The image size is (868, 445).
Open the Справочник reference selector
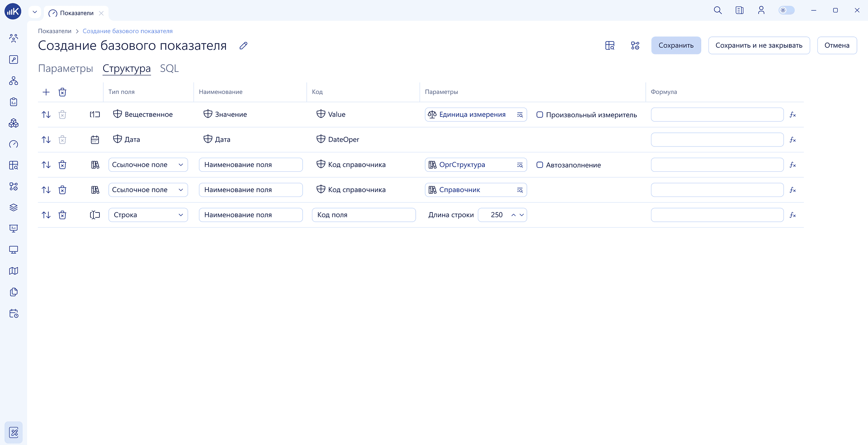pyautogui.click(x=476, y=190)
